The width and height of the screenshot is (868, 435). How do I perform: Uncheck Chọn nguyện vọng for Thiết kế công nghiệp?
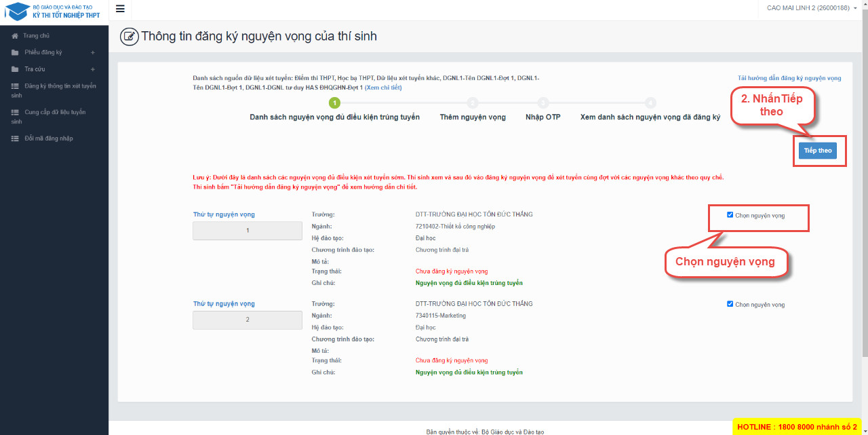730,215
